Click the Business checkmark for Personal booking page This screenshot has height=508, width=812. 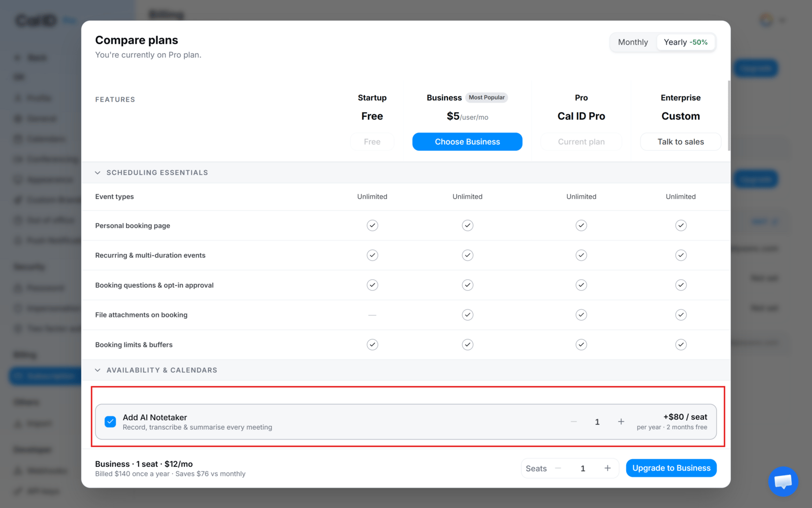(467, 226)
